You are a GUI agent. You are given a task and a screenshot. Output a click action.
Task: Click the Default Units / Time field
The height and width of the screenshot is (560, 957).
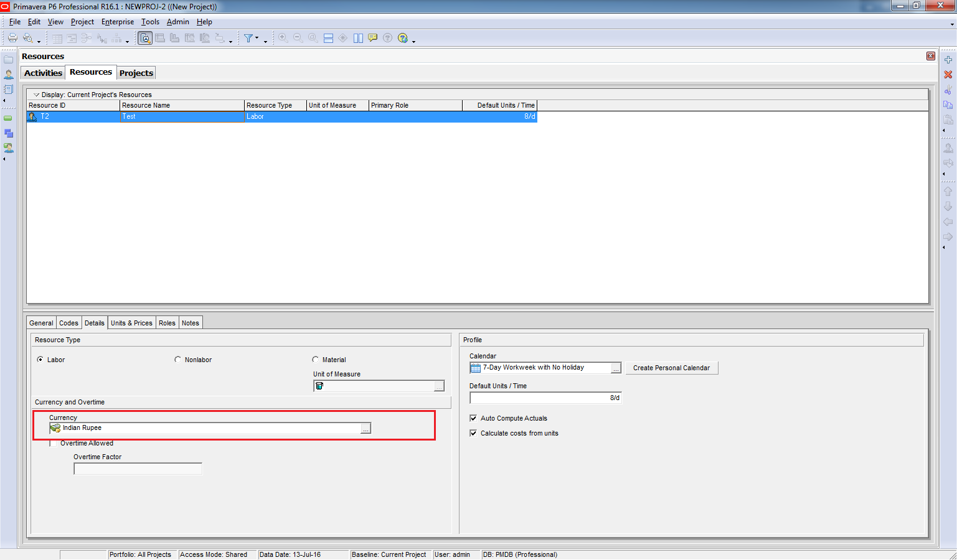tap(545, 398)
